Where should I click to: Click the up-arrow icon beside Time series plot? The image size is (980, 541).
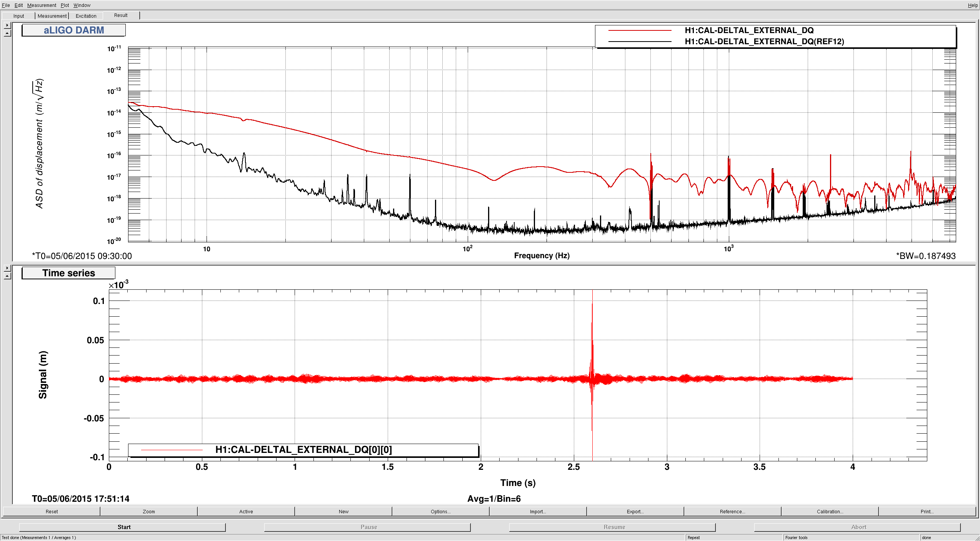pyautogui.click(x=7, y=276)
